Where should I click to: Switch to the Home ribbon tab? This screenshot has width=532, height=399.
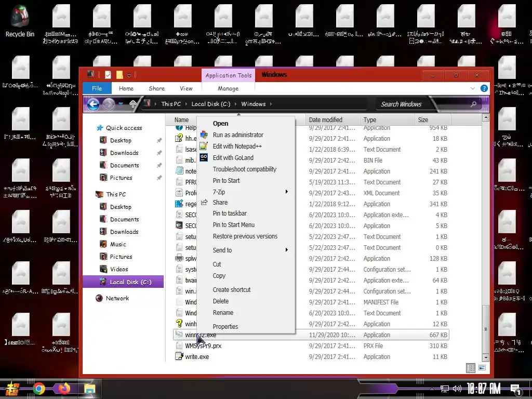pos(126,88)
